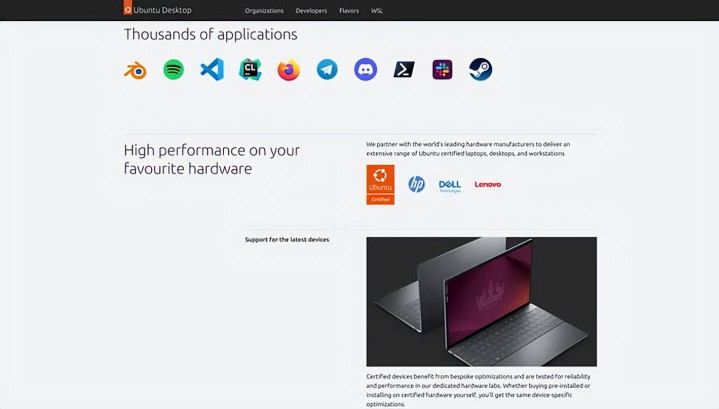
Task: Click the CLion app icon
Action: click(250, 70)
